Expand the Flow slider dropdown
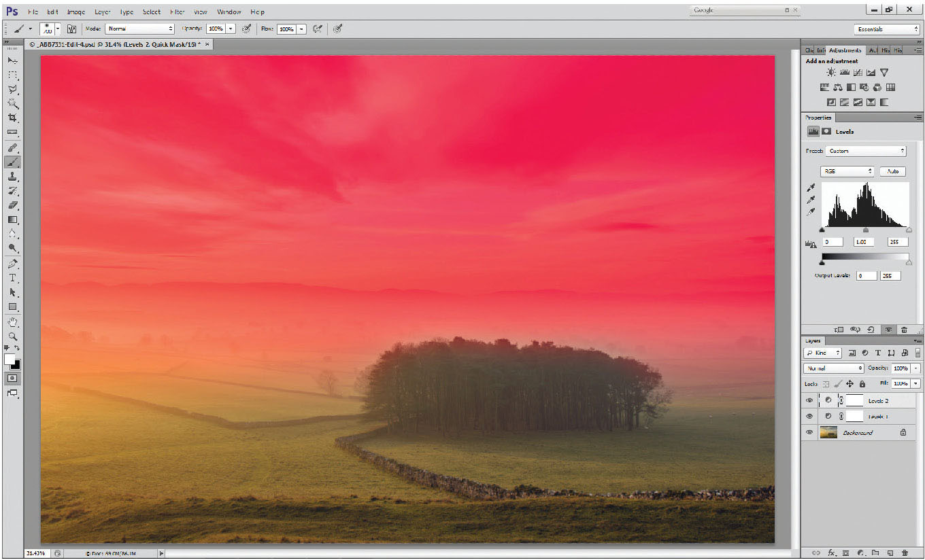The height and width of the screenshot is (560, 925). (301, 29)
